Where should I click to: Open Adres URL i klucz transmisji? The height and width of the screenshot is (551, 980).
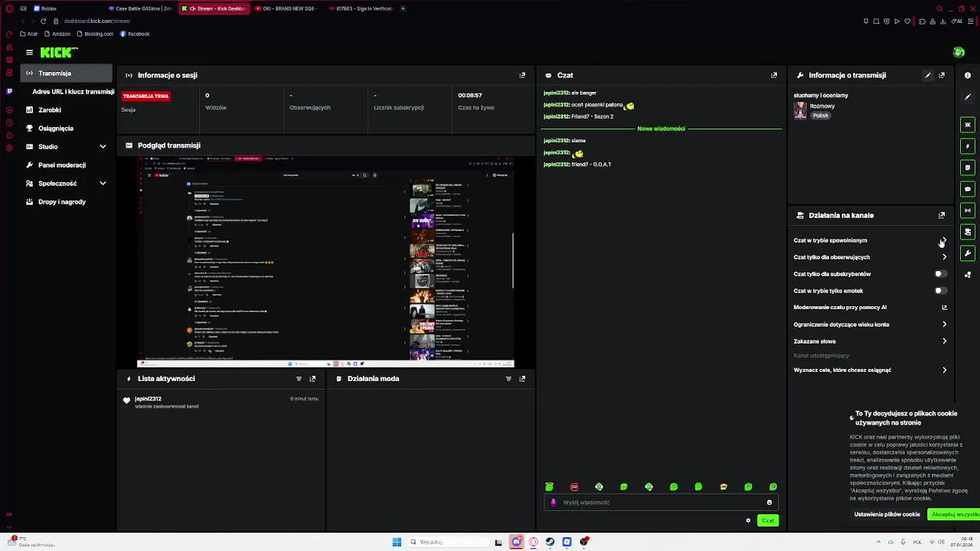click(73, 92)
